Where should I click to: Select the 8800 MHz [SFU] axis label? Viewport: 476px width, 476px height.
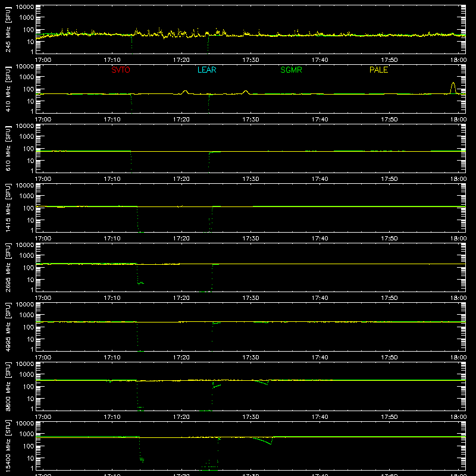coord(8,386)
